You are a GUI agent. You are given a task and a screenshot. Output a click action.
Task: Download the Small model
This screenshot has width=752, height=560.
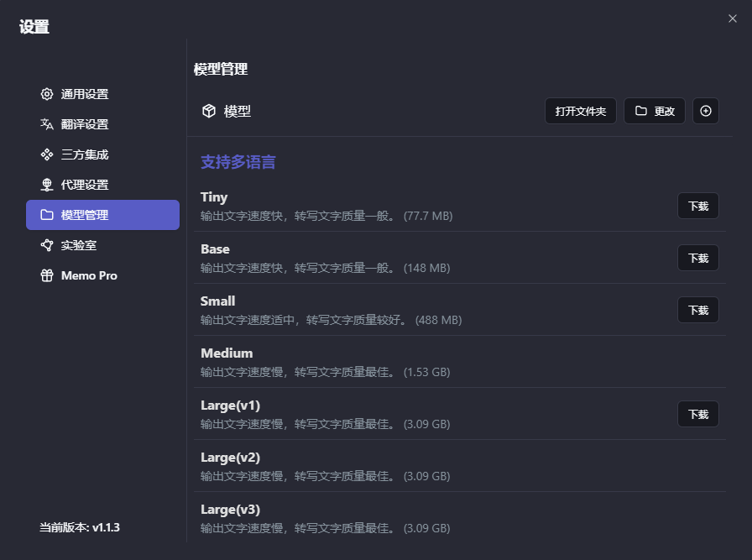(x=697, y=310)
